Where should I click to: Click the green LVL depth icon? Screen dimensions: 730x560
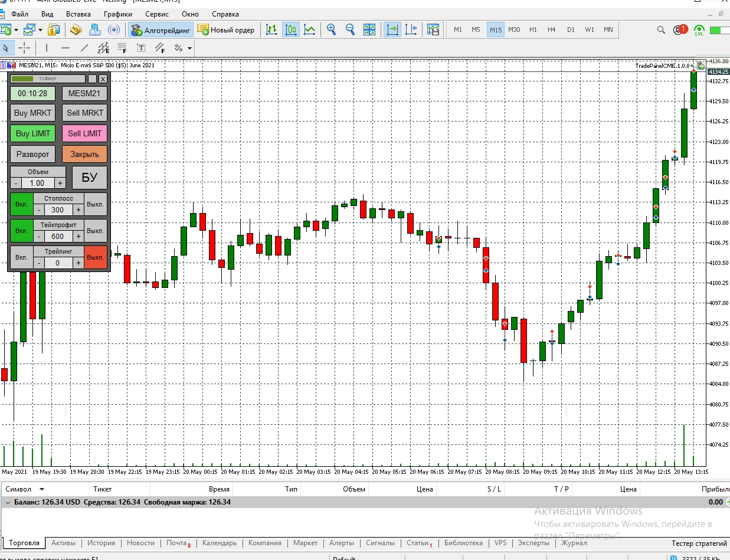point(699,30)
